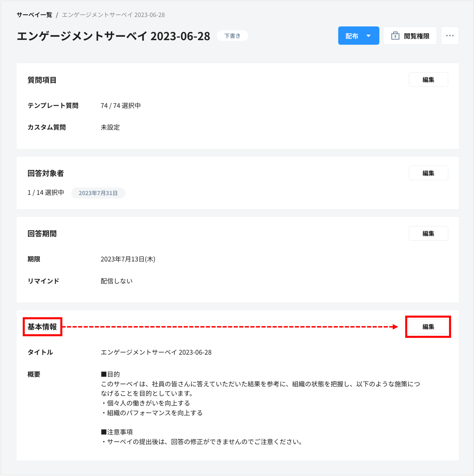The height and width of the screenshot is (476, 474).
Task: Select the 2023年7月31日 date chip
Action: (98, 193)
